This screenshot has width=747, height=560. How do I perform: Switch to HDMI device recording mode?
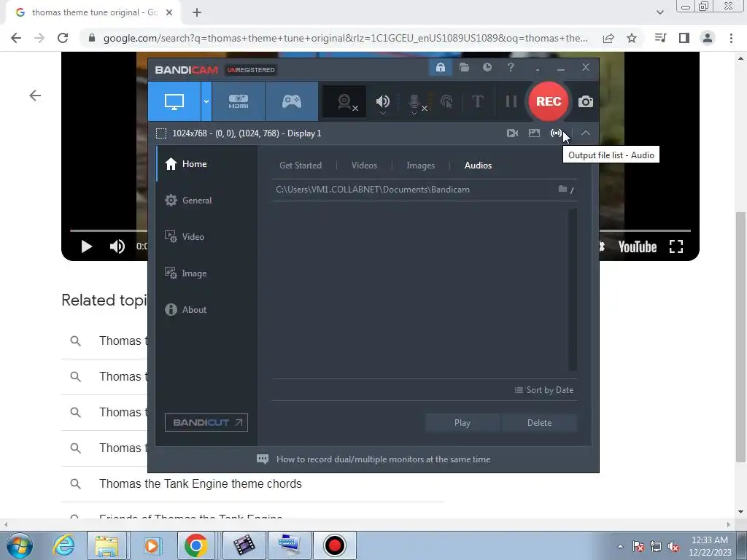click(239, 101)
